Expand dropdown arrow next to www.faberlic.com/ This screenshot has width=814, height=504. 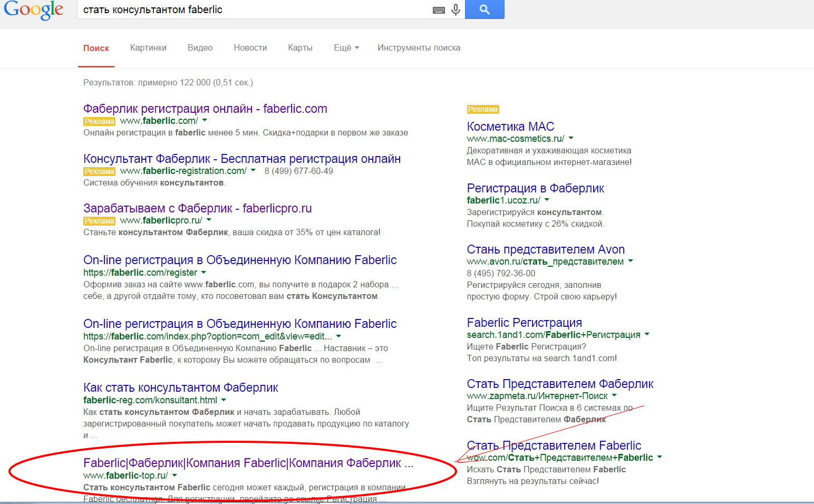tap(205, 121)
